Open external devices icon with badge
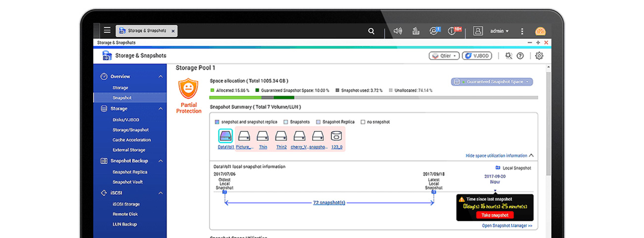Viewport: 644px width, 238px height. tap(434, 31)
